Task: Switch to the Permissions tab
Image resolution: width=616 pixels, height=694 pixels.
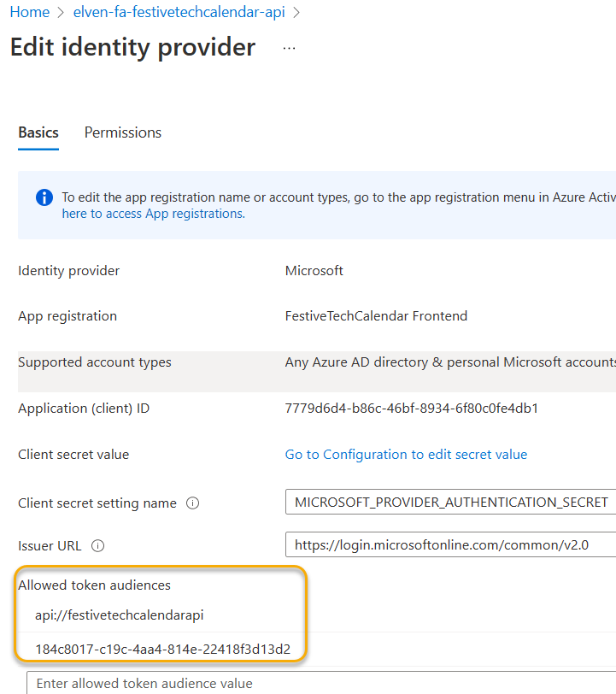Action: tap(123, 132)
